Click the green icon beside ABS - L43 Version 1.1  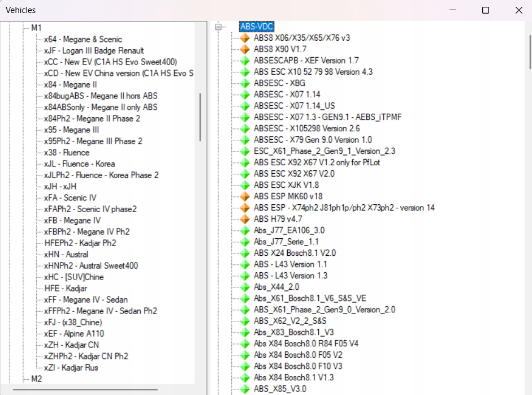click(245, 265)
